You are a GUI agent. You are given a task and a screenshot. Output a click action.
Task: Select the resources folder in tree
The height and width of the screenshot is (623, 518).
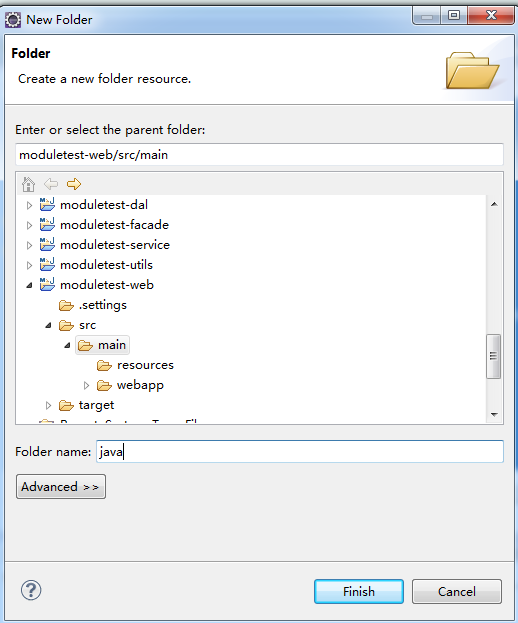[x=145, y=365]
